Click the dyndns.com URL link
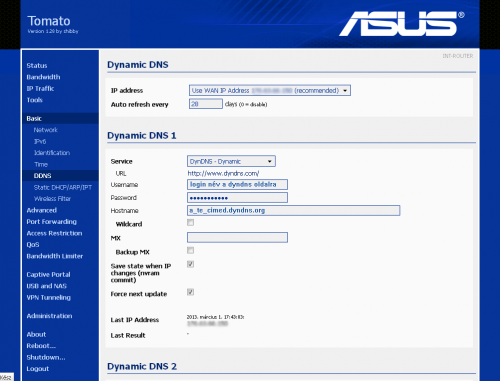500x381 pixels. point(223,173)
